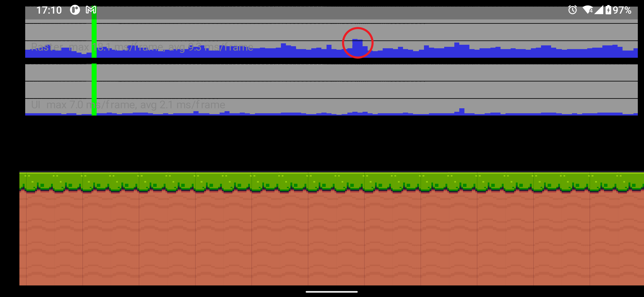The height and width of the screenshot is (297, 644).
Task: Tap the brown dirt ground area
Action: [325, 237]
